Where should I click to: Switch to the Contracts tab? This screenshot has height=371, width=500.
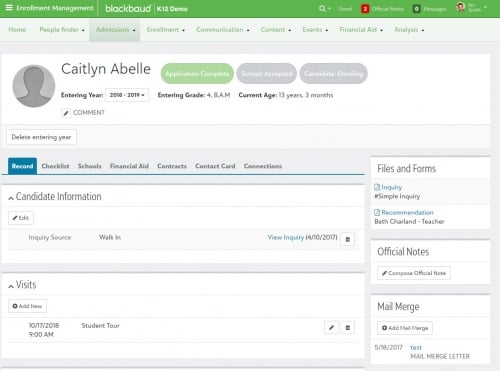click(172, 166)
